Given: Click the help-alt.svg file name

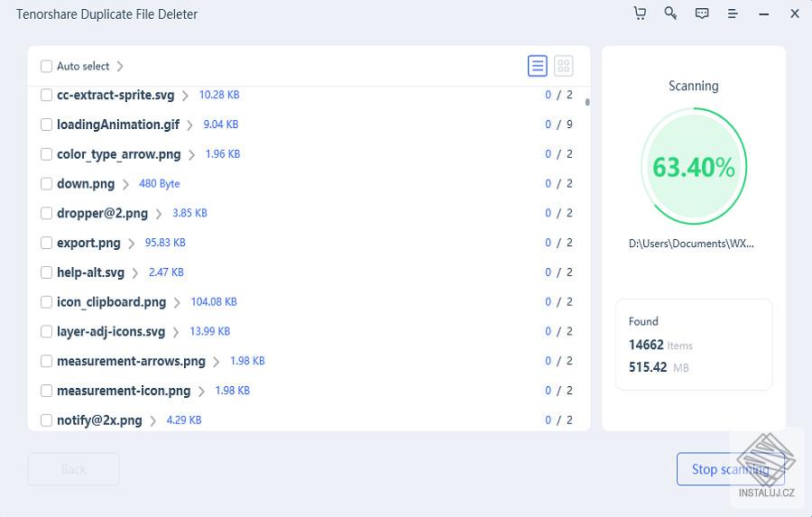Looking at the screenshot, I should click(90, 272).
